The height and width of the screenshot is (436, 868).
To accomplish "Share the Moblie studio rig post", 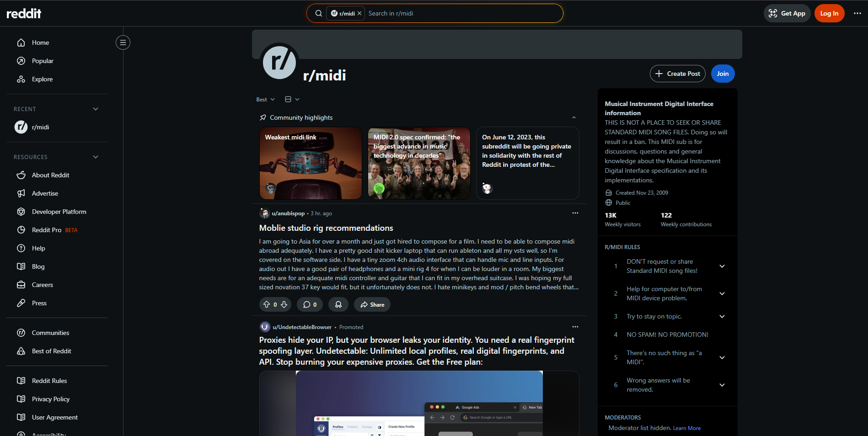I will [372, 304].
